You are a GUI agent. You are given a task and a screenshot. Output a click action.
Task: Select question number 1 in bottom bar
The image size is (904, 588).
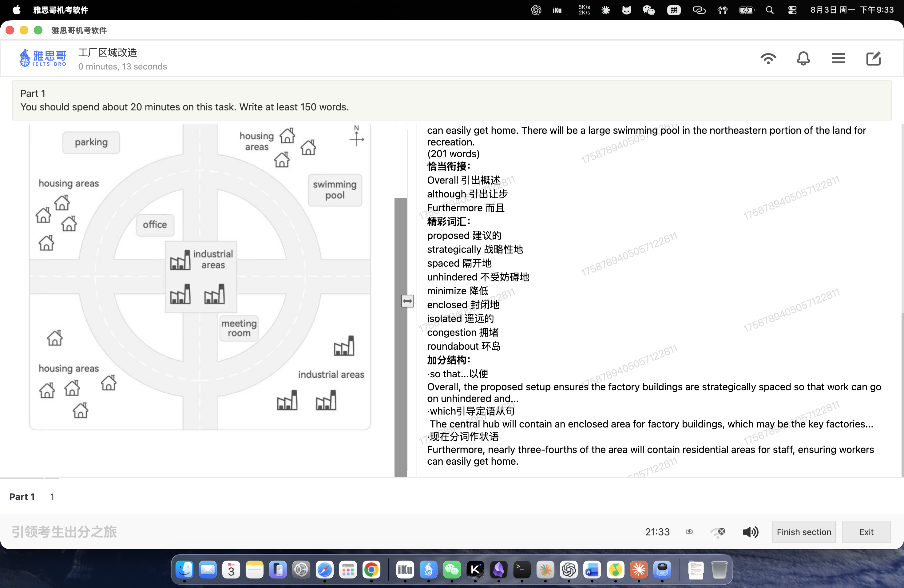pyautogui.click(x=52, y=496)
